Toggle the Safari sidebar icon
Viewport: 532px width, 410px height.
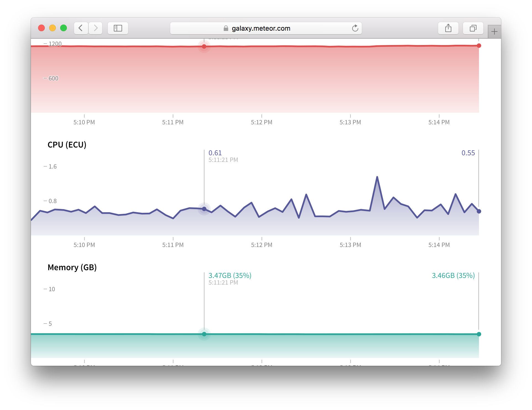118,28
